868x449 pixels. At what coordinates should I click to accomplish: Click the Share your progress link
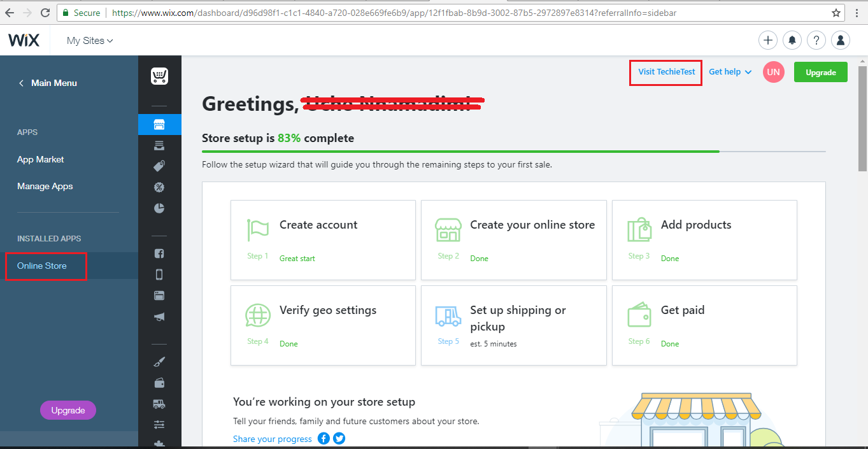(273, 439)
